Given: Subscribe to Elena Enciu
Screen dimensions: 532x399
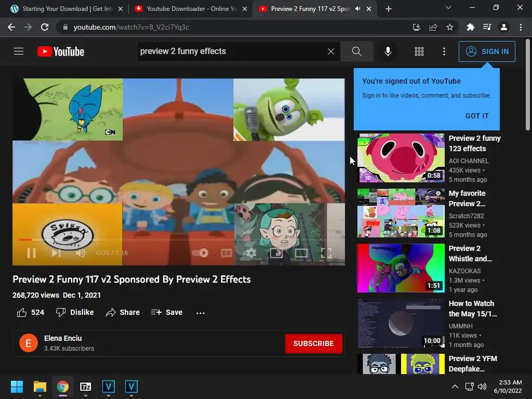Looking at the screenshot, I should 313,343.
